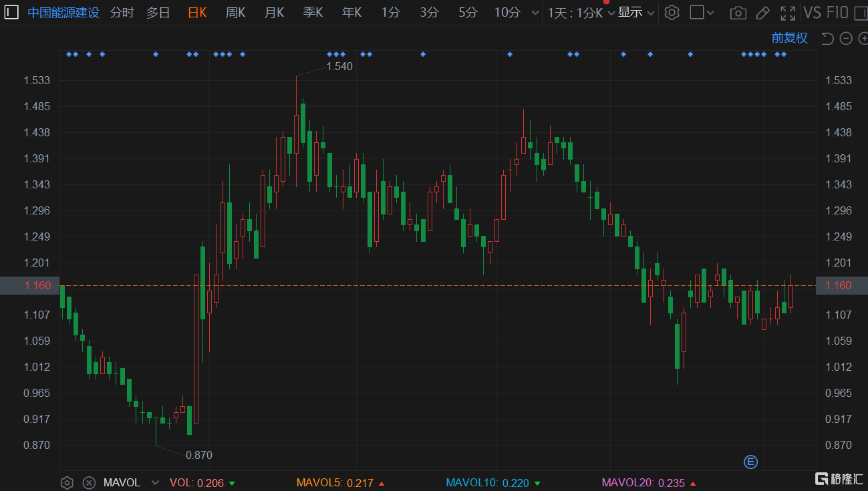This screenshot has height=491, width=868.
Task: Open chart settings gear in top toolbar
Action: click(672, 13)
